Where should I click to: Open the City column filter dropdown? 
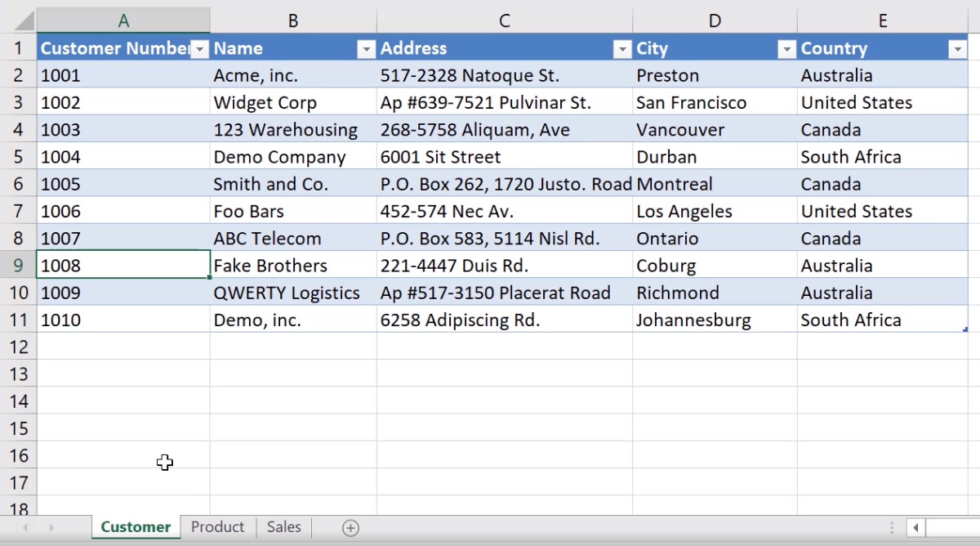tap(786, 50)
